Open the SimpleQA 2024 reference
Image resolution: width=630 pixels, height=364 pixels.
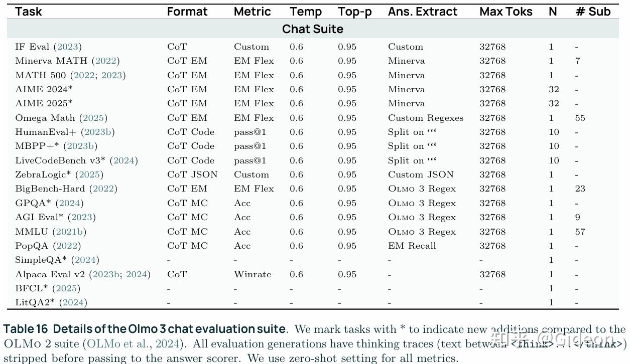[85, 260]
